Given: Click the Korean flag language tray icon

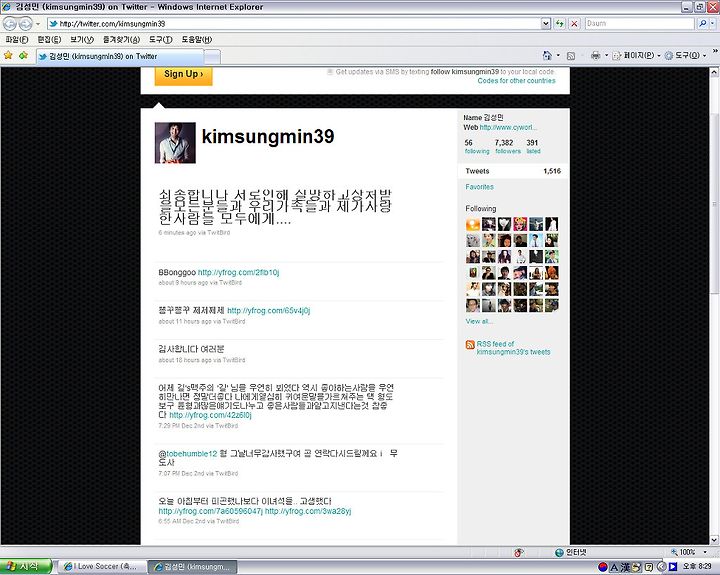Looking at the screenshot, I should (603, 567).
